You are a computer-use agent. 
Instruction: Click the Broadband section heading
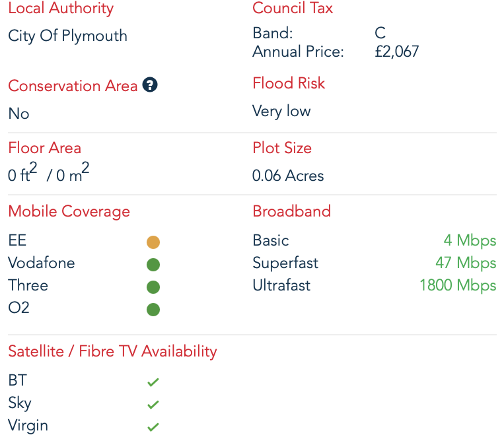pos(291,211)
